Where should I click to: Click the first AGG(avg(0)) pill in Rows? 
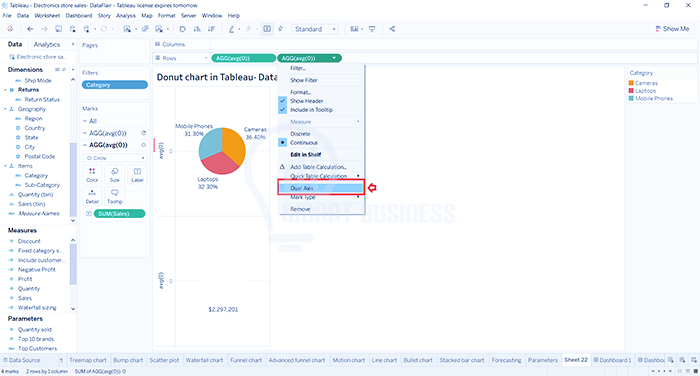tap(243, 58)
